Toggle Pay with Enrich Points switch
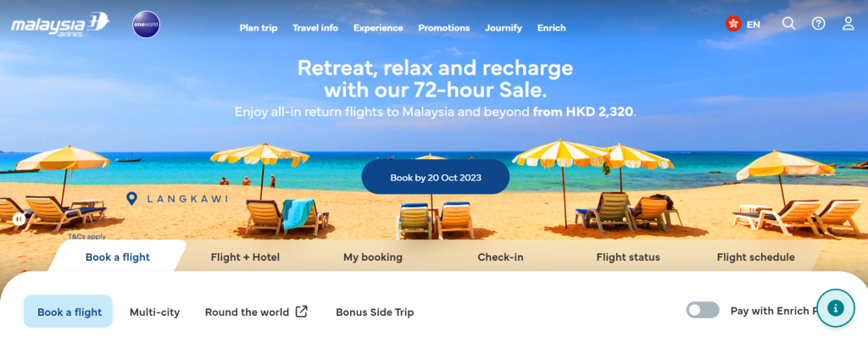The image size is (868, 342). (703, 310)
